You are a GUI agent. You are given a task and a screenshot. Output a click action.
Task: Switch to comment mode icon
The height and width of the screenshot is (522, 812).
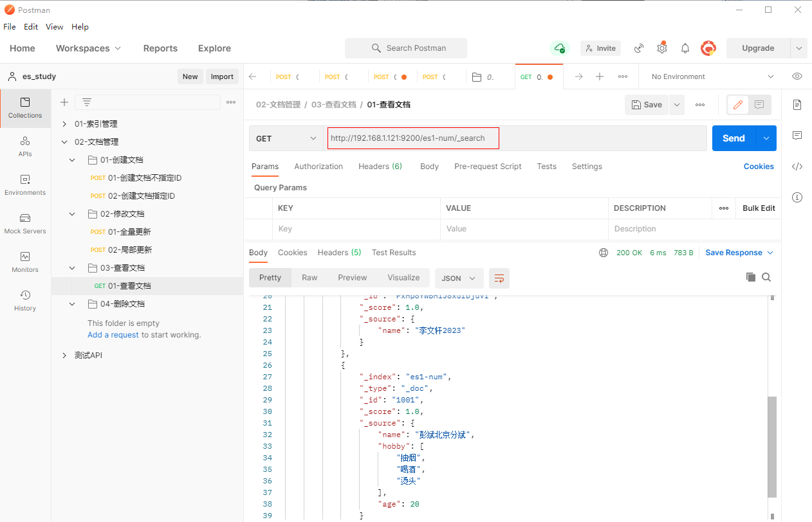coord(759,105)
